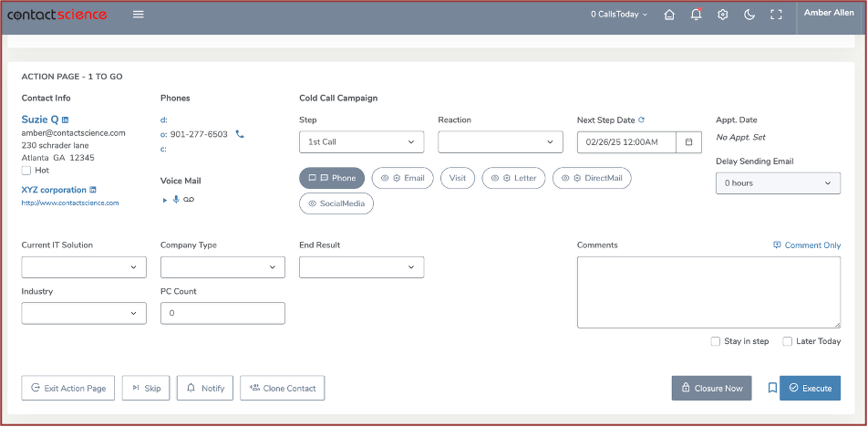This screenshot has height=427, width=868.
Task: Expand the End Result dropdown
Action: pos(361,267)
